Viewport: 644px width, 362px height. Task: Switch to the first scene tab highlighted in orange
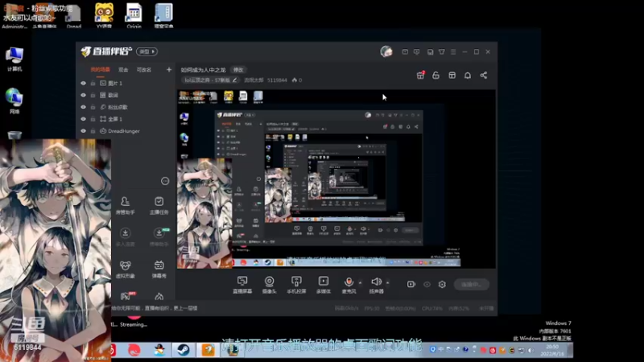(100, 70)
